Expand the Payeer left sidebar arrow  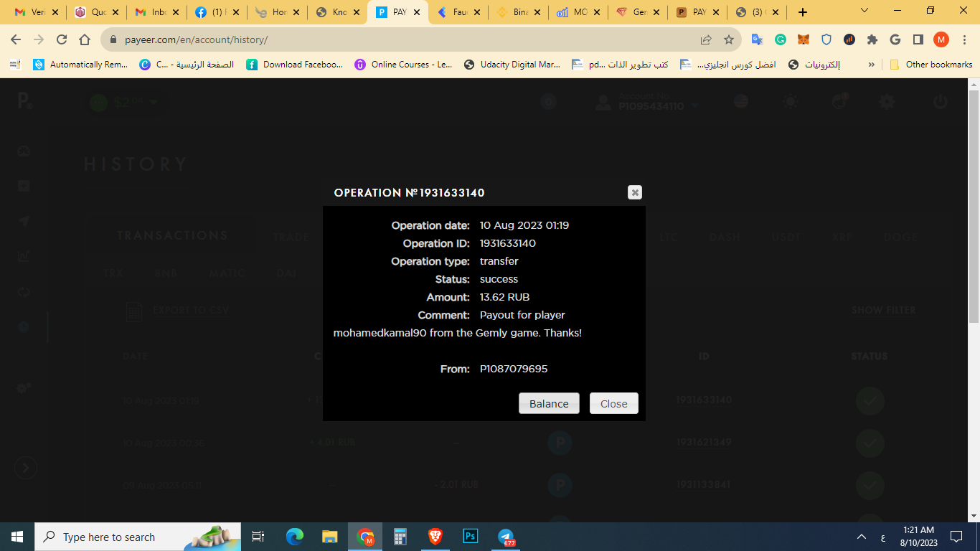(x=26, y=468)
